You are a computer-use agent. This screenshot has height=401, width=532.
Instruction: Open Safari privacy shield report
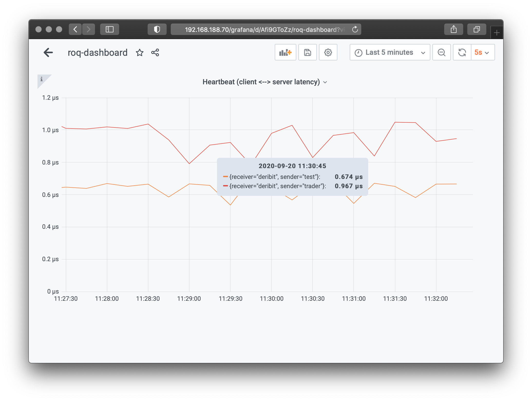click(x=157, y=29)
